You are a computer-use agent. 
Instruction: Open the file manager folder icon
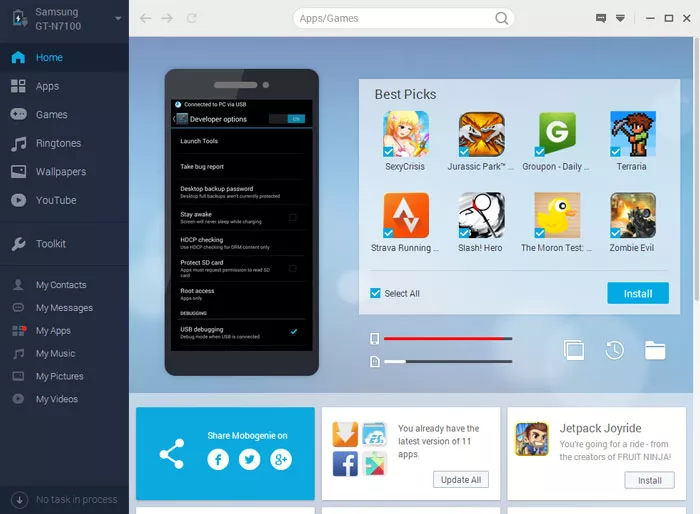[655, 350]
